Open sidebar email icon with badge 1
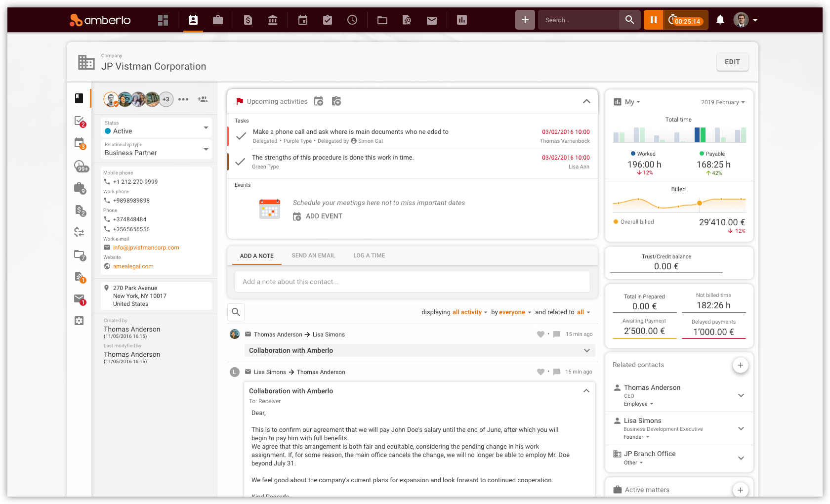 coord(80,299)
